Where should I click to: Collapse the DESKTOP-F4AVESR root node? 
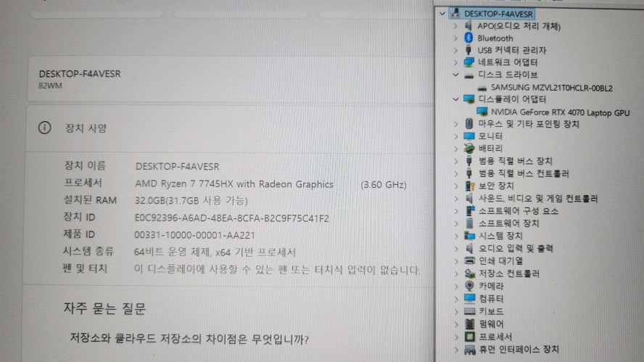[x=442, y=14]
